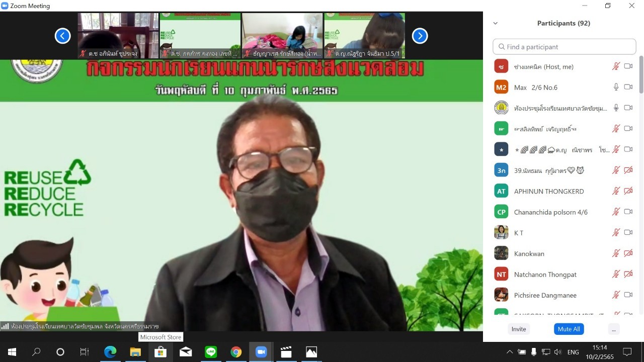Open LINE app from taskbar
Screen dimensions: 644x362
point(211,352)
